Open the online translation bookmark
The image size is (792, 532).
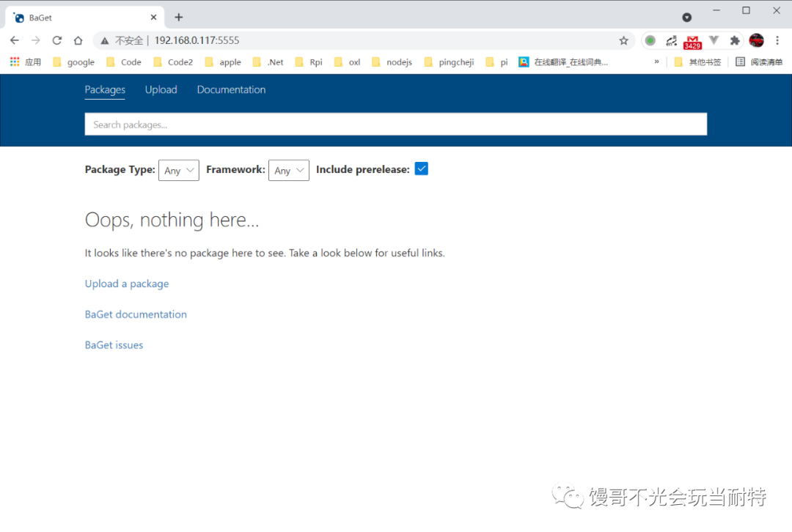563,62
